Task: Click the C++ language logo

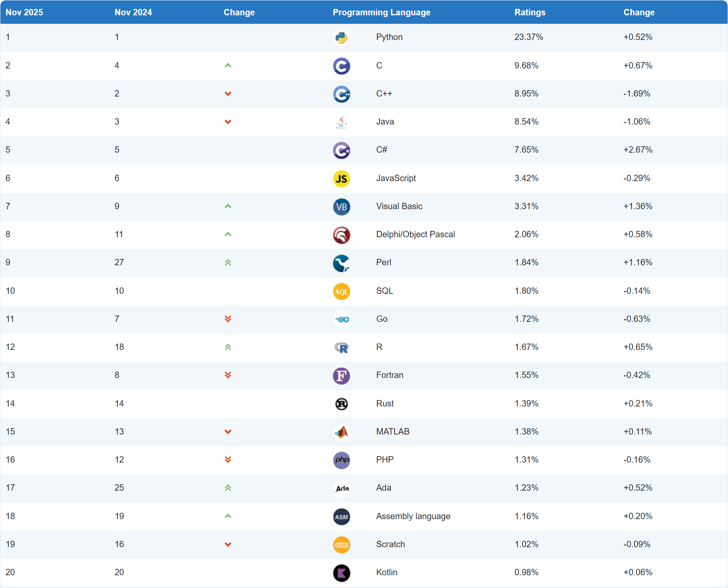Action: (x=341, y=94)
